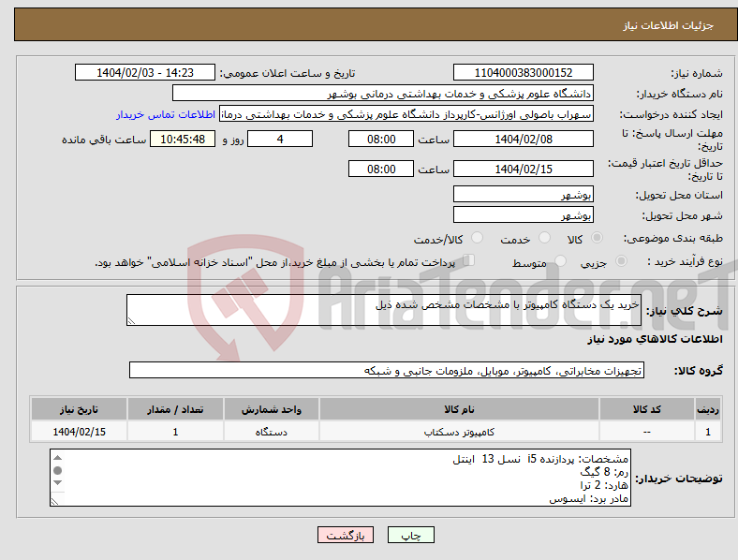Click the شرح کلی نیاز text area
Viewport: 738px width, 560px height.
click(x=384, y=310)
